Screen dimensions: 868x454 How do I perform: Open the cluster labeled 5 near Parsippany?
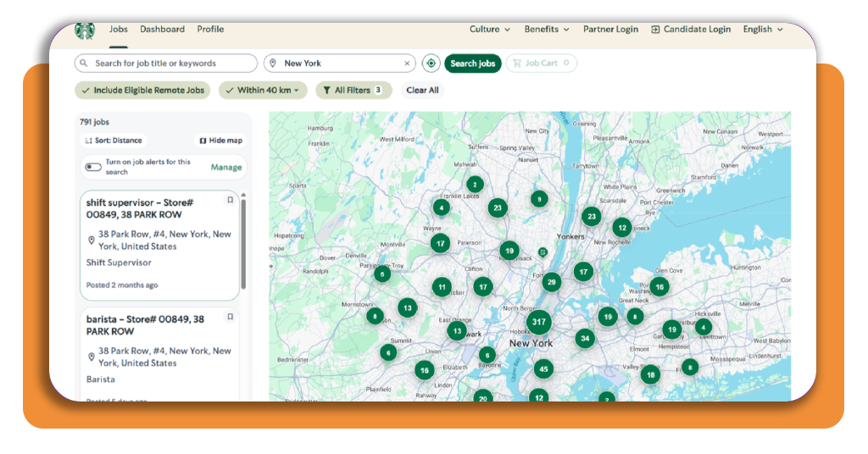pos(382,274)
